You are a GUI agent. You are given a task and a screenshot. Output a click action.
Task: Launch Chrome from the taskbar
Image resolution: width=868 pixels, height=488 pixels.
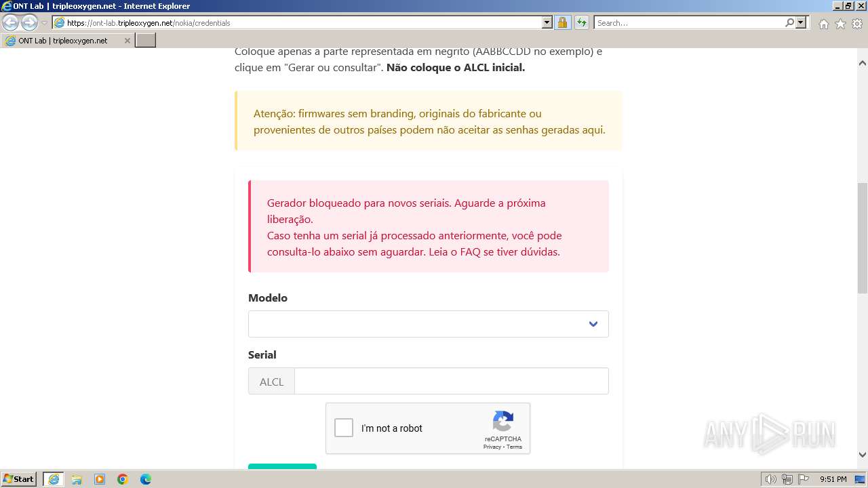click(x=123, y=479)
